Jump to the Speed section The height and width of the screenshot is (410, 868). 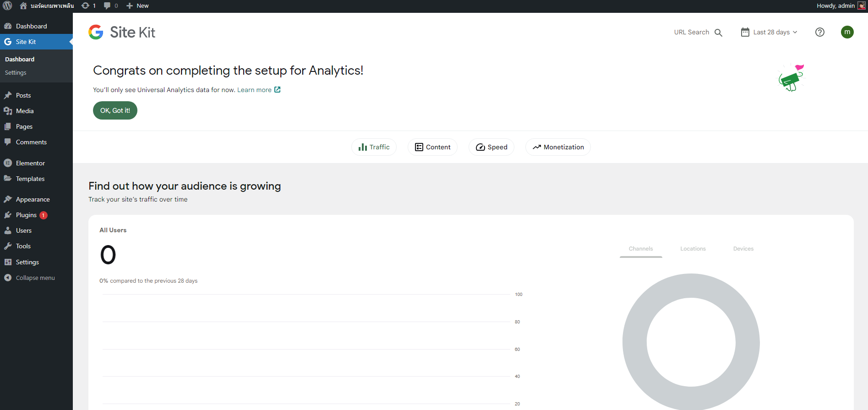tap(491, 147)
